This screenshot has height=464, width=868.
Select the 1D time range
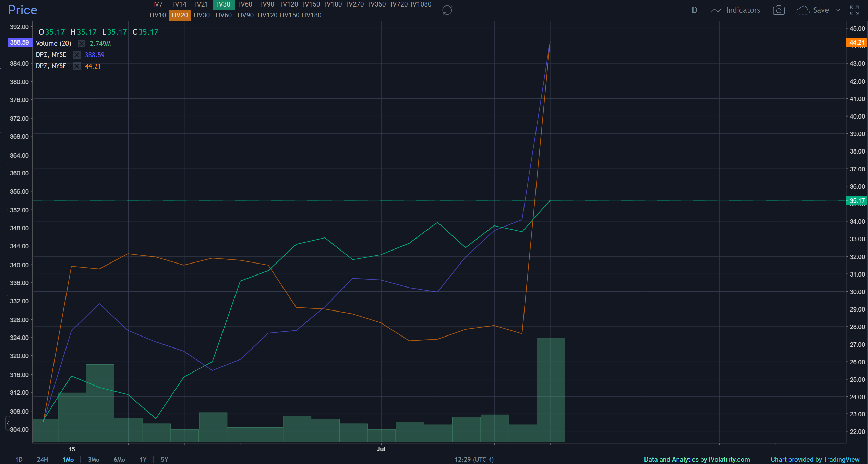pos(19,460)
